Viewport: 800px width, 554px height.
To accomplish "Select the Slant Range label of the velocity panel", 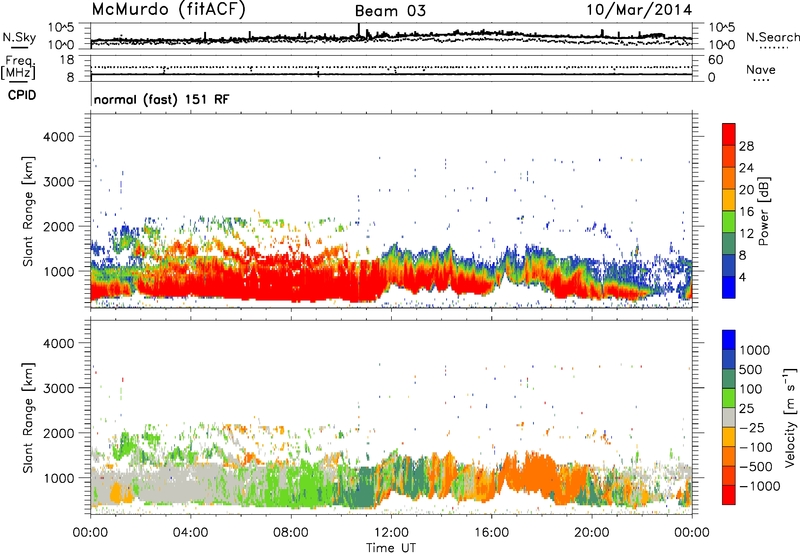I will click(28, 418).
